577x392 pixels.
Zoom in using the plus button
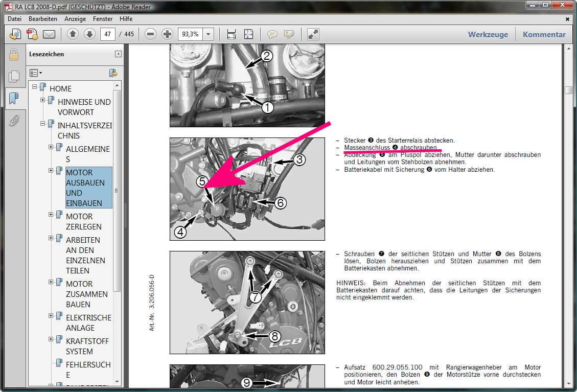click(167, 34)
